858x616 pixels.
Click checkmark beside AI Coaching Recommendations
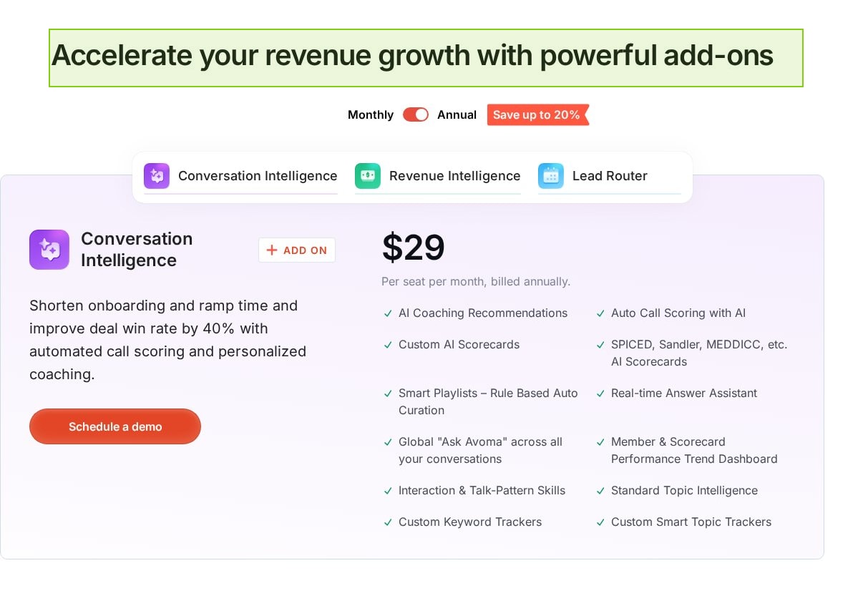(x=388, y=313)
